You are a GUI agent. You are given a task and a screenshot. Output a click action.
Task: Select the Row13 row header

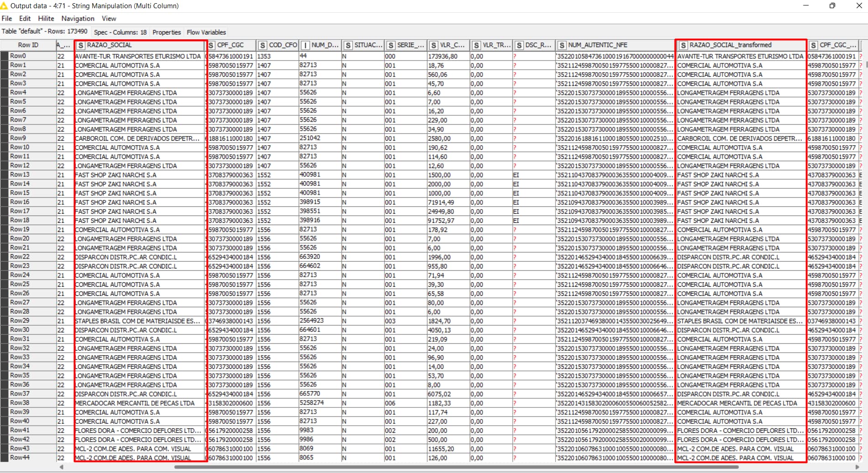tap(20, 175)
